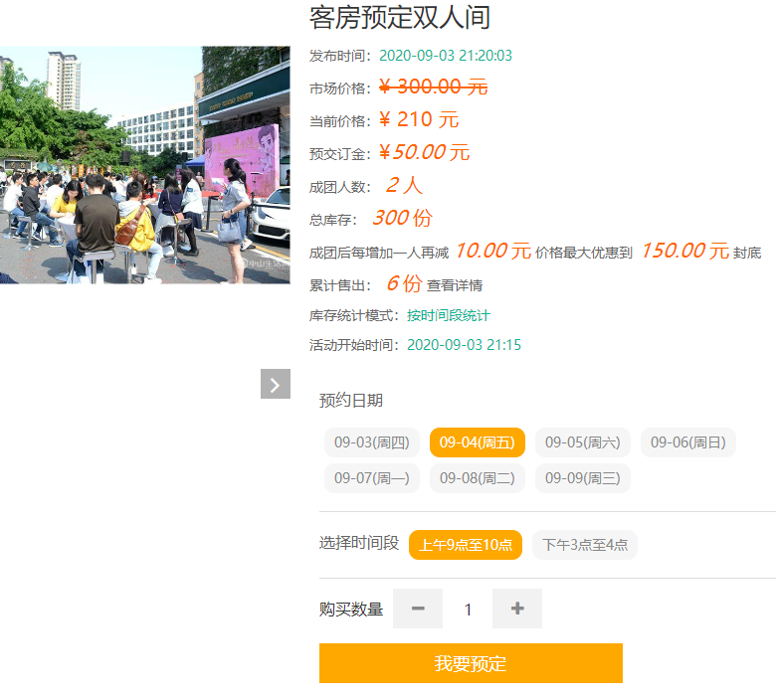Select time slot 上午9点至10点
This screenshot has height=700, width=776.
(x=465, y=545)
